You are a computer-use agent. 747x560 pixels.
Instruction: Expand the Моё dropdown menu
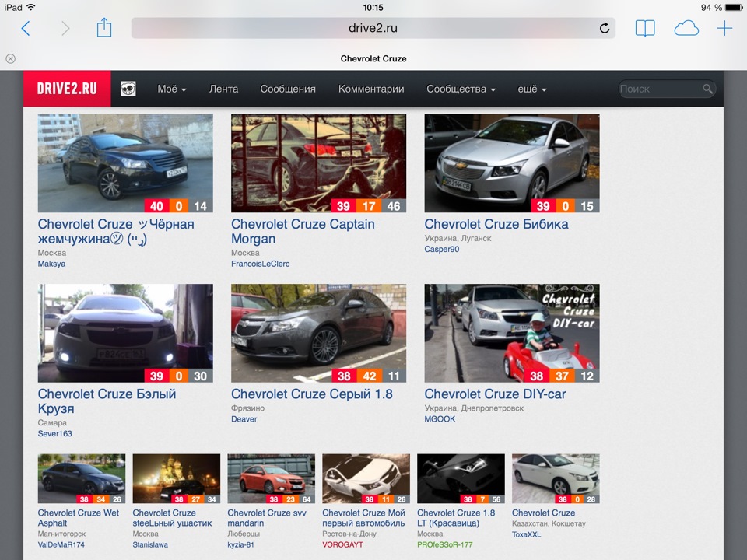point(172,89)
